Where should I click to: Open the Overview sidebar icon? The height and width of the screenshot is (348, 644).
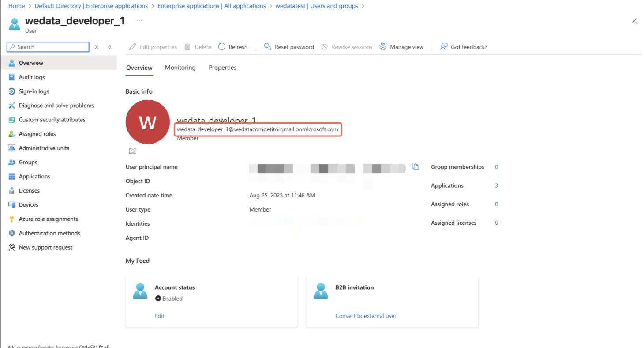(x=12, y=63)
